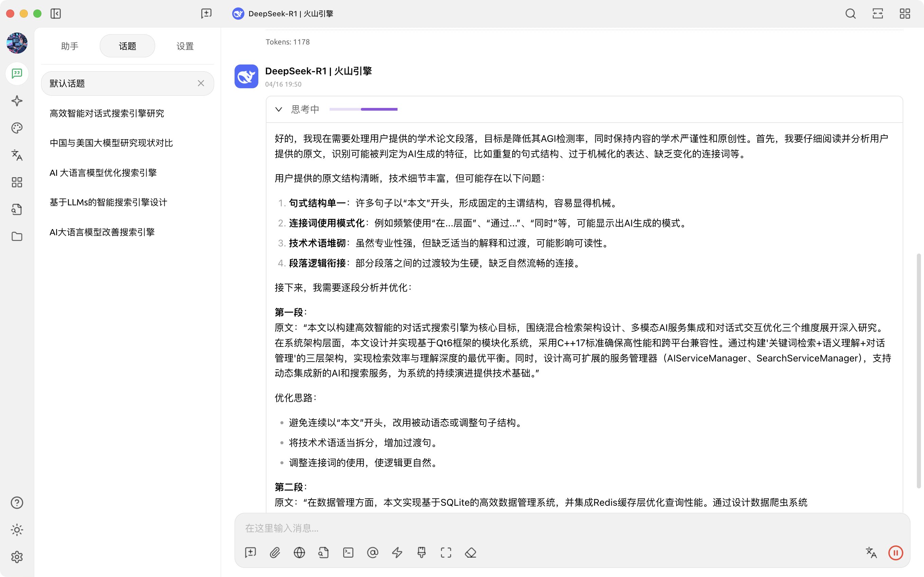
Task: Toggle narrow mode icon in title bar
Action: (877, 14)
